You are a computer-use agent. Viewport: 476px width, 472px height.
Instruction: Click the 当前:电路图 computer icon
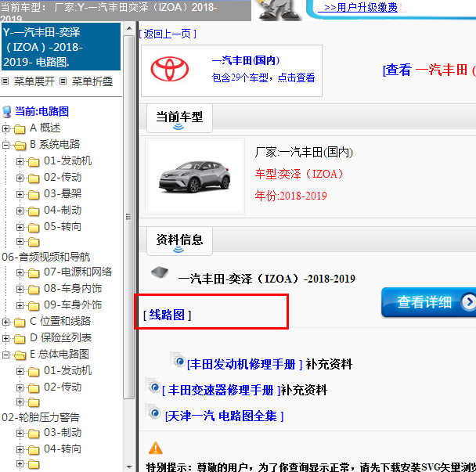[7, 112]
